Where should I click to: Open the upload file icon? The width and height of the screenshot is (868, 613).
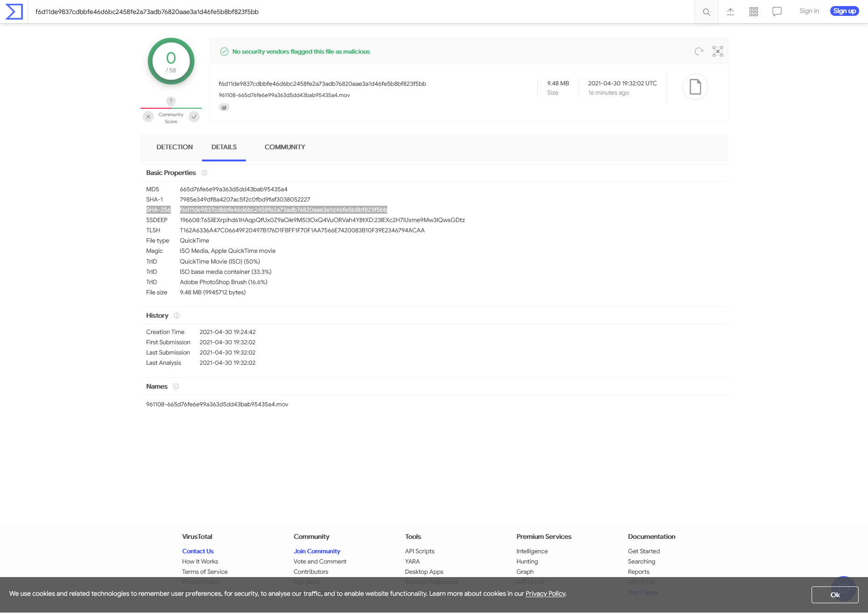click(x=730, y=12)
